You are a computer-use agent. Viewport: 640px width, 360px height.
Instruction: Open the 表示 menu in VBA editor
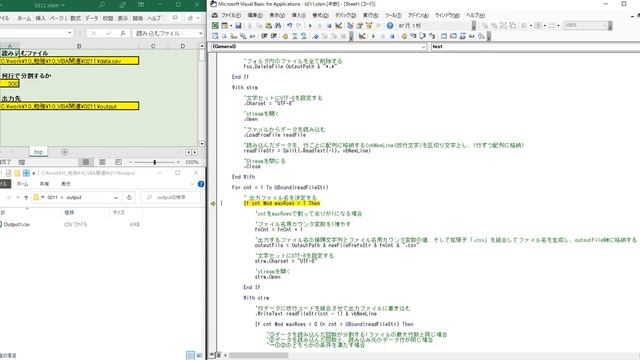point(277,15)
